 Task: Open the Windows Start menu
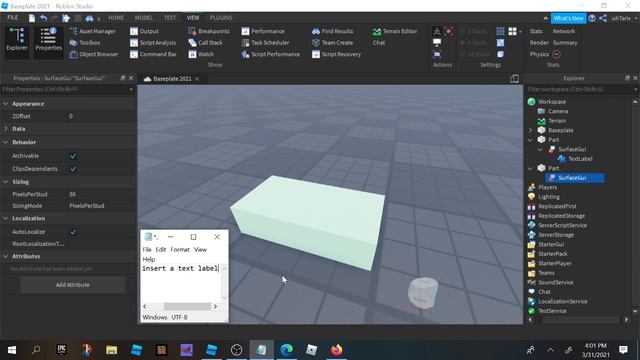click(12, 350)
